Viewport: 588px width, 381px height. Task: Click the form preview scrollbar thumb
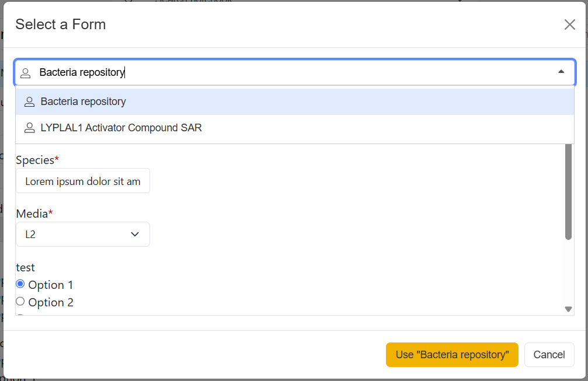click(568, 193)
